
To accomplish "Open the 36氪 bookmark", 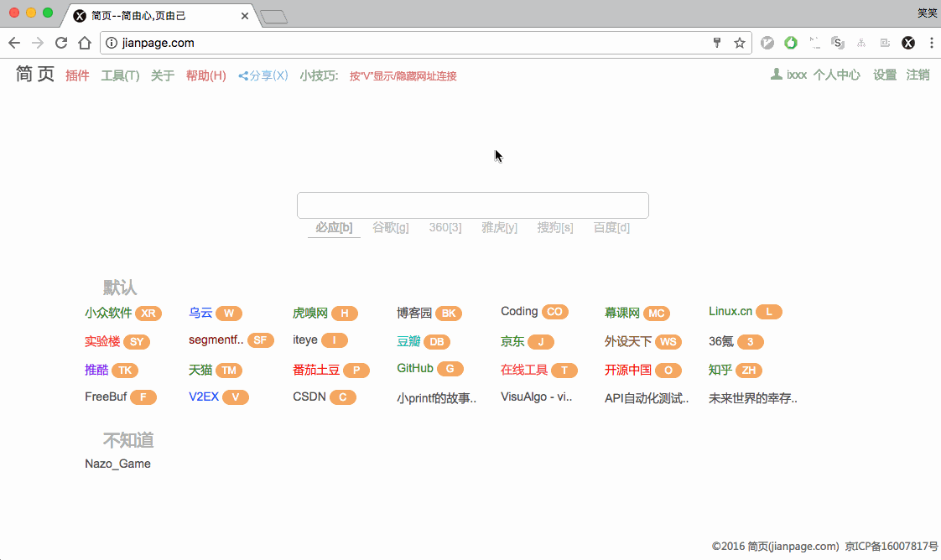I will [720, 342].
